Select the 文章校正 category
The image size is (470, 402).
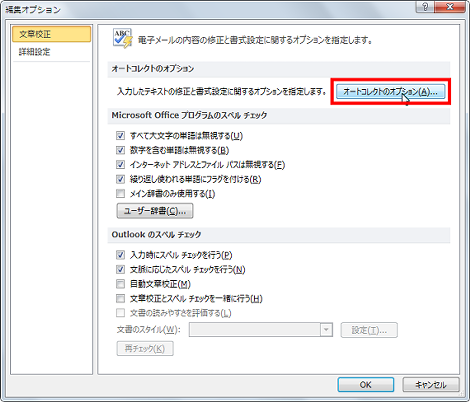[51, 34]
